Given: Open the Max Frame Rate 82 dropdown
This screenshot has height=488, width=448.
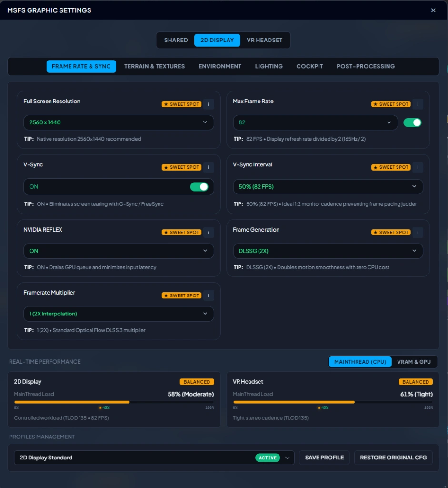Looking at the screenshot, I should tap(315, 122).
